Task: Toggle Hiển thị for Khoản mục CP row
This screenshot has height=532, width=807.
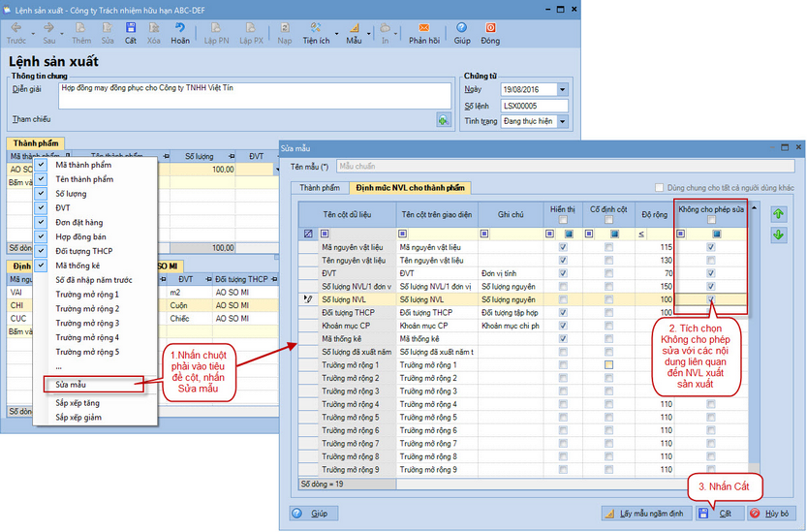Action: (x=563, y=326)
